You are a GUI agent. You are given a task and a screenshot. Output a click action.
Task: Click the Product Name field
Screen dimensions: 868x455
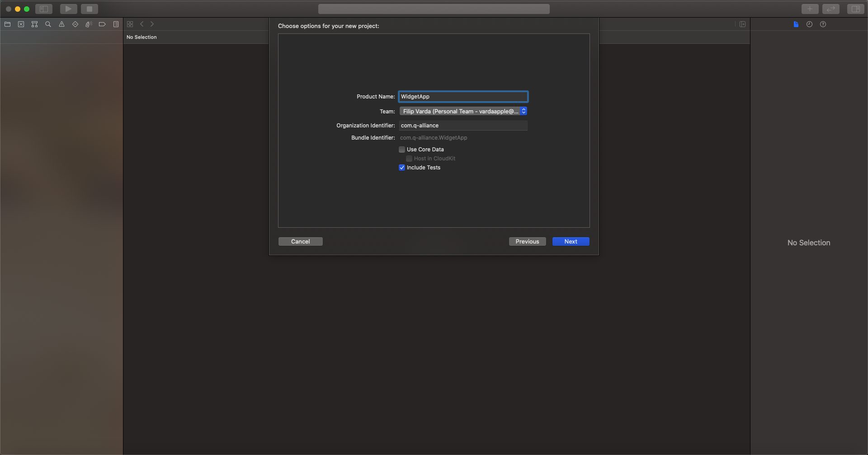click(463, 97)
